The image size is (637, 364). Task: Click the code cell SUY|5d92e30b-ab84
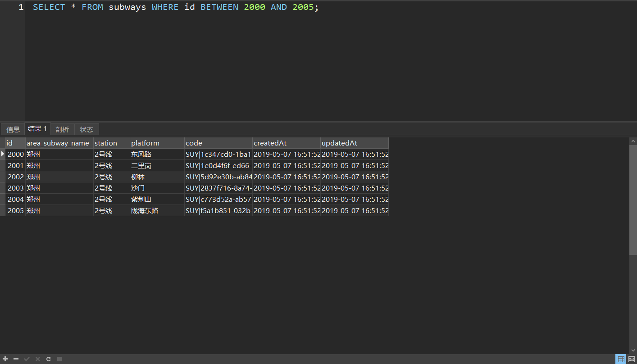218,177
